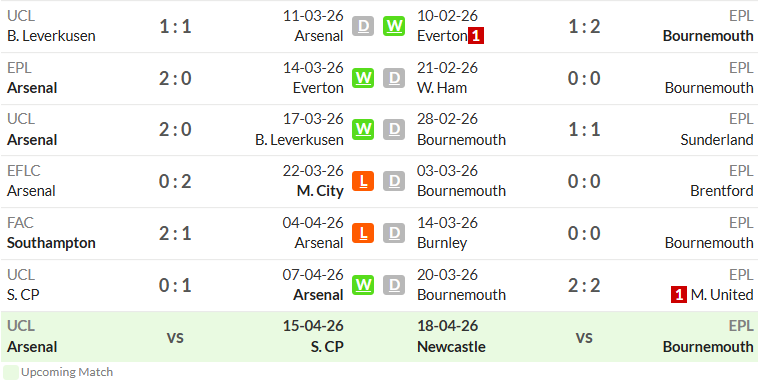Click M. City team name in EFLC row
758x388 pixels.
[320, 191]
